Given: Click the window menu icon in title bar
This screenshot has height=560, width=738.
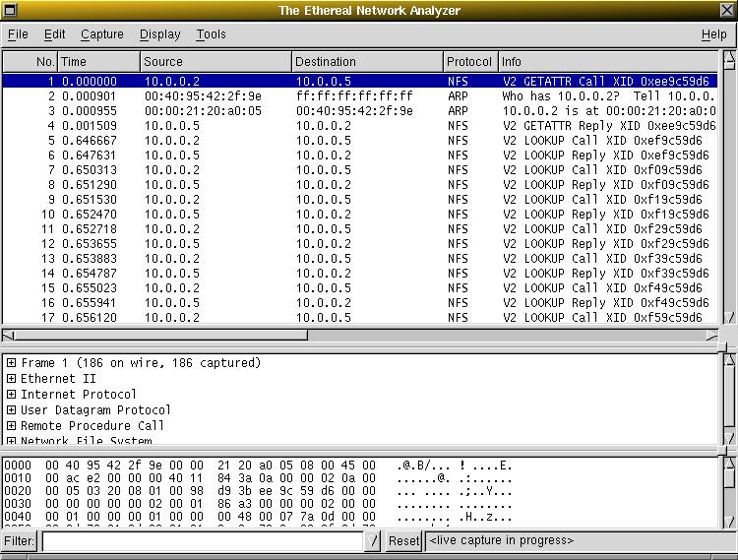Looking at the screenshot, I should click(10, 10).
